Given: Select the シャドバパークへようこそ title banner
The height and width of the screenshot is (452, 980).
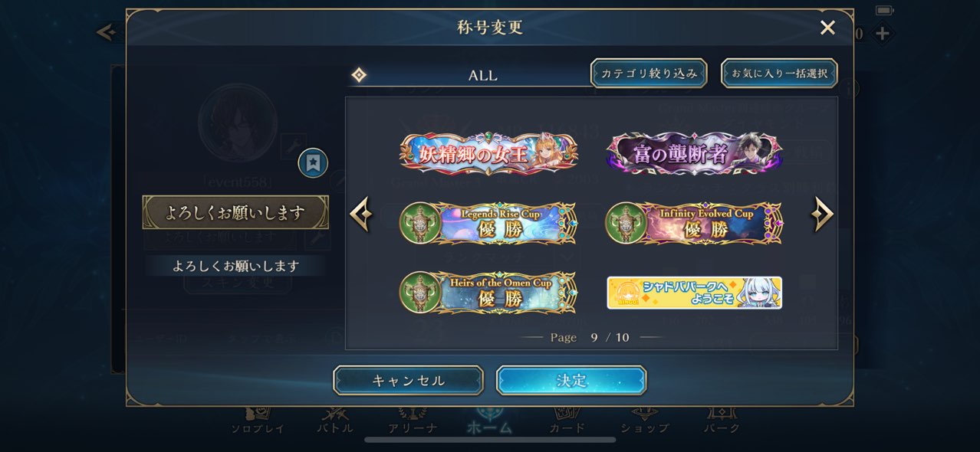Looking at the screenshot, I should (694, 293).
